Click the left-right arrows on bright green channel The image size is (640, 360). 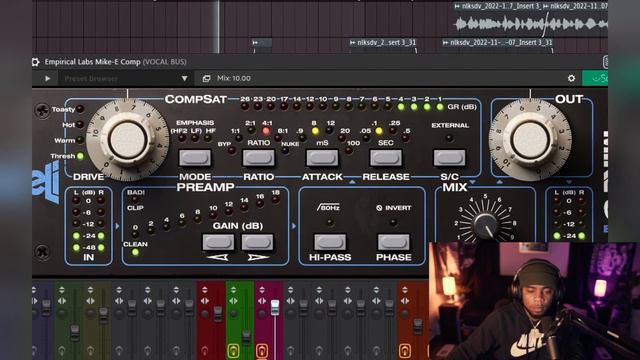pyautogui.click(x=233, y=301)
